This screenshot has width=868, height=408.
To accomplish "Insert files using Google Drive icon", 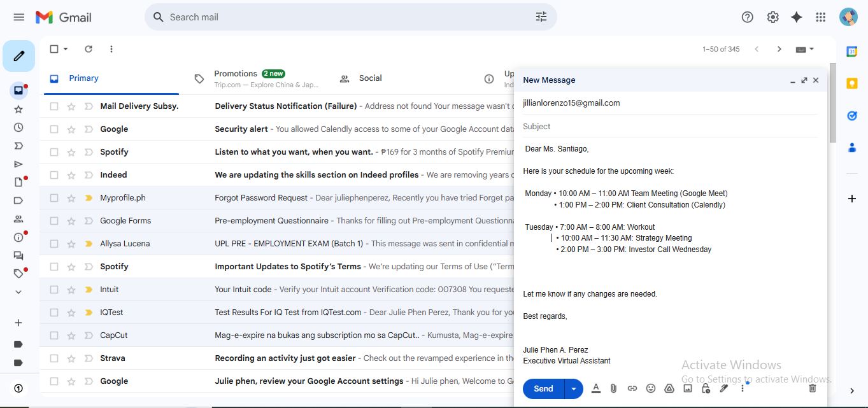I will (669, 388).
